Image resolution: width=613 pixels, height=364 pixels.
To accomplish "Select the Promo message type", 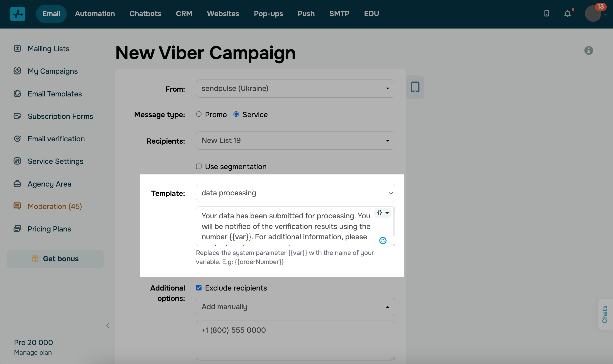I will pos(199,114).
